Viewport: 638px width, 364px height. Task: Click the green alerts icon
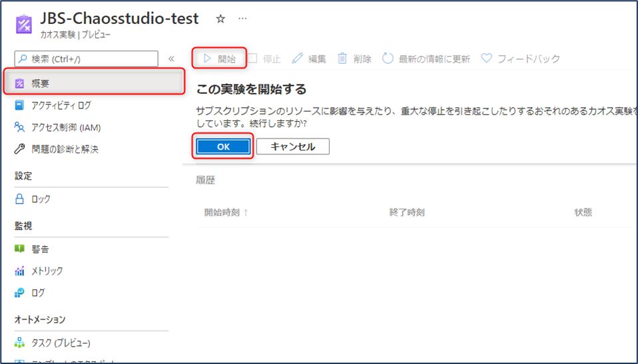(x=19, y=248)
